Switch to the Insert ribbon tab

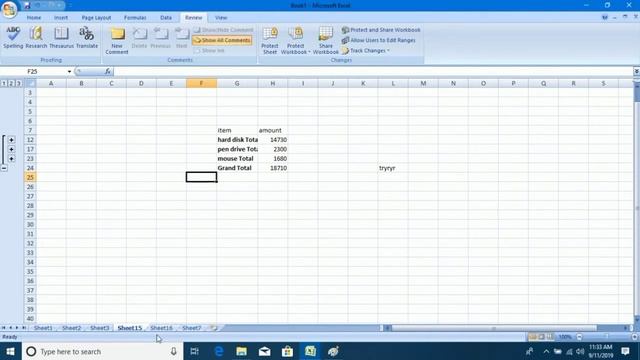[x=61, y=18]
